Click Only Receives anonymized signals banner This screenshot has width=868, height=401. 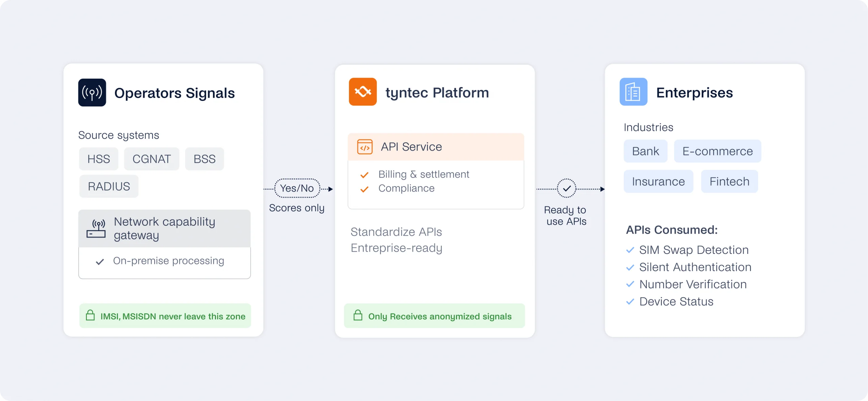click(x=434, y=316)
